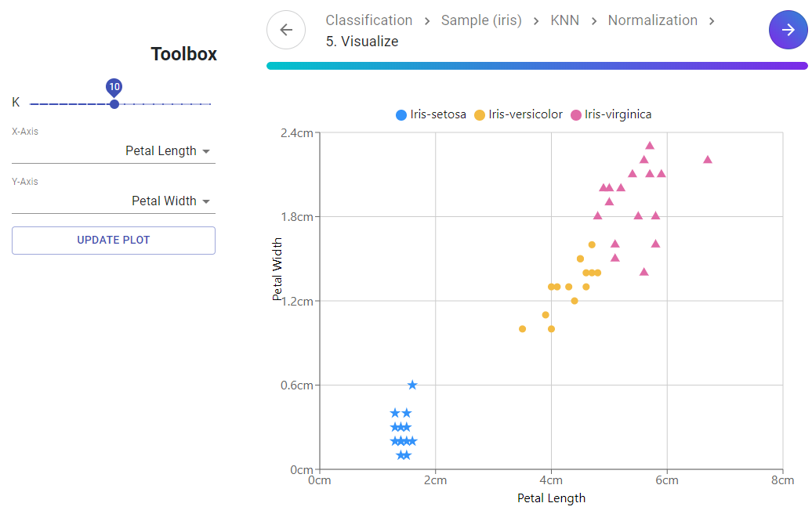Toggle Iris-versicolor legend marker

pos(480,115)
